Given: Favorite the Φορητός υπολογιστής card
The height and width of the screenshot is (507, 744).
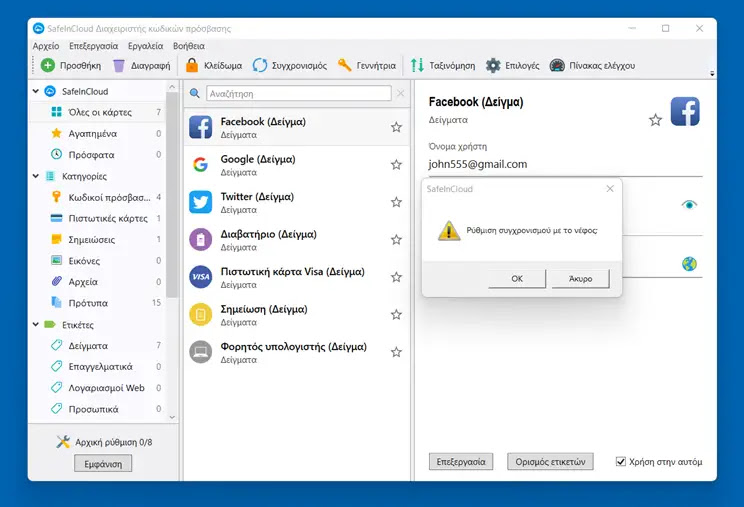Looking at the screenshot, I should (x=396, y=352).
